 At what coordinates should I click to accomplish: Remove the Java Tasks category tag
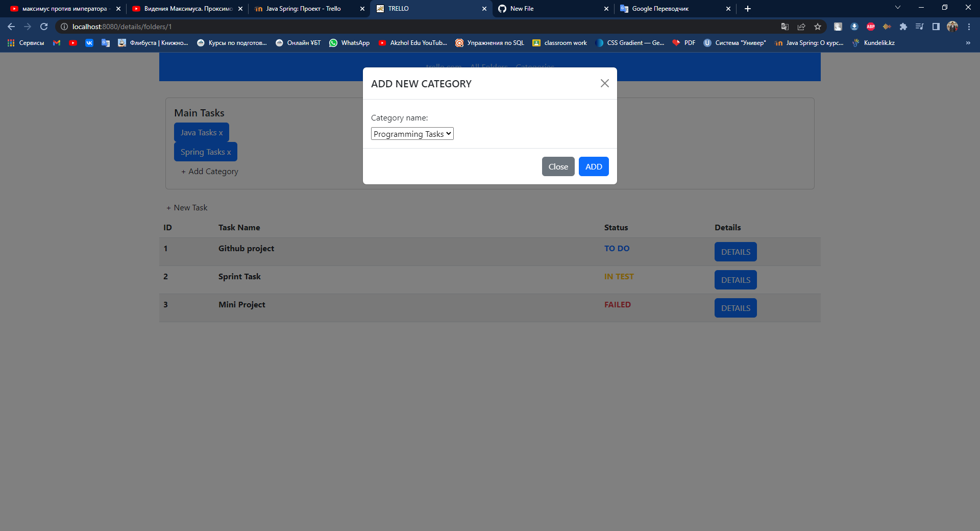tap(221, 133)
